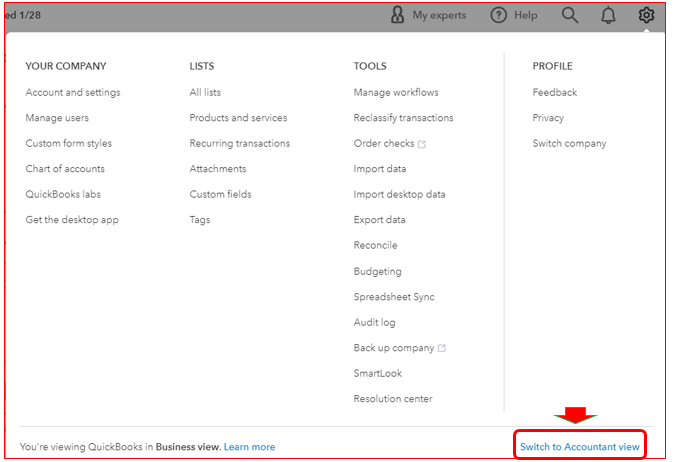Click the LISTS heading

[x=201, y=66]
